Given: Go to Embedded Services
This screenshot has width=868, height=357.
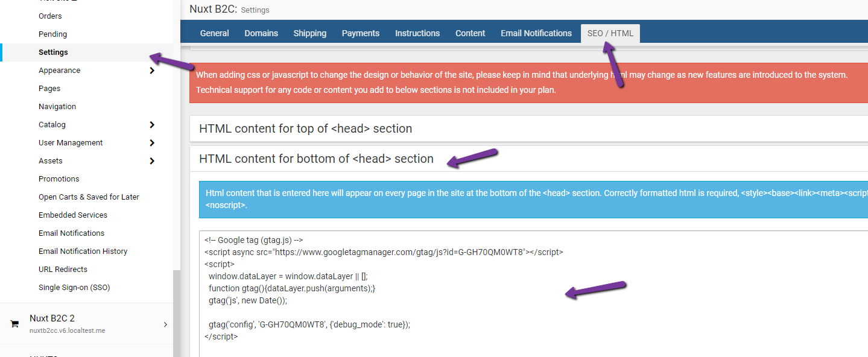Looking at the screenshot, I should pyautogui.click(x=73, y=215).
